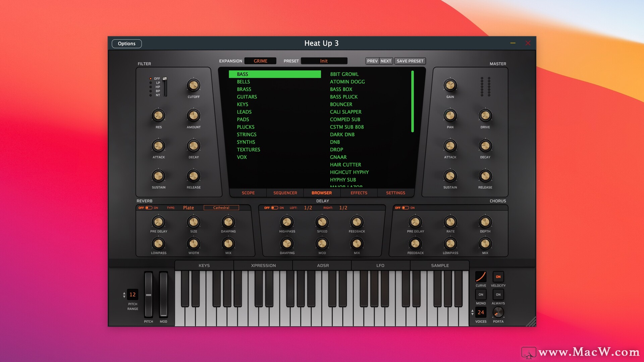Adjust the PITCH RANGE stepper arrows
Image resolution: width=644 pixels, height=362 pixels.
click(124, 295)
